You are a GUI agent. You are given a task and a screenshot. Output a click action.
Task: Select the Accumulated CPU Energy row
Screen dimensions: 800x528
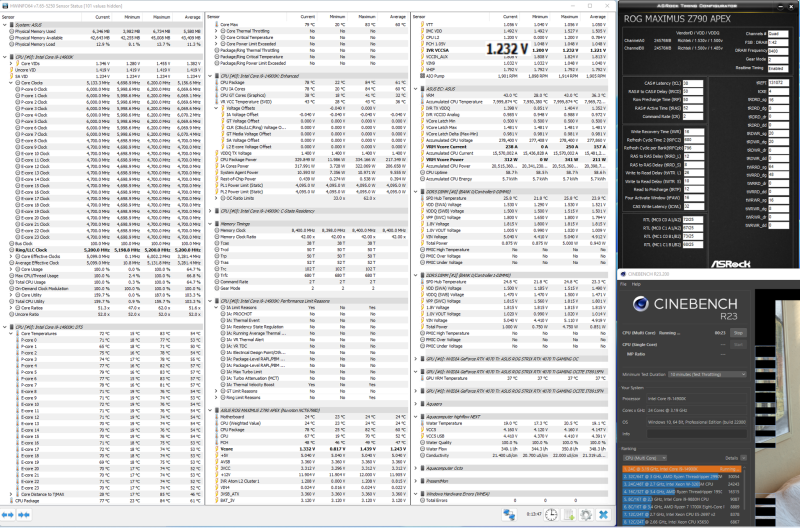pos(512,179)
